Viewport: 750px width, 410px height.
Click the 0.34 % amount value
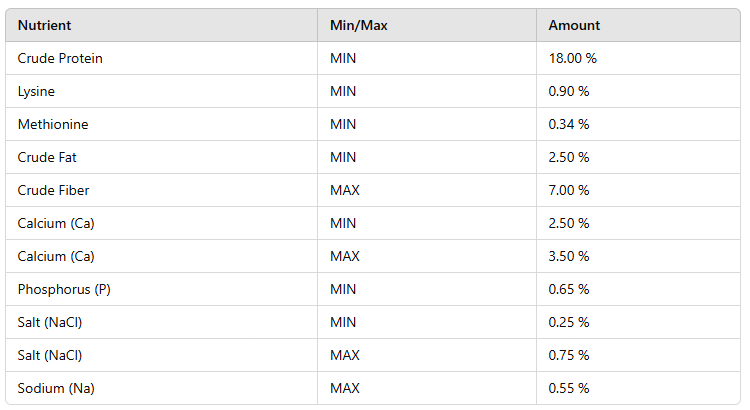[569, 124]
